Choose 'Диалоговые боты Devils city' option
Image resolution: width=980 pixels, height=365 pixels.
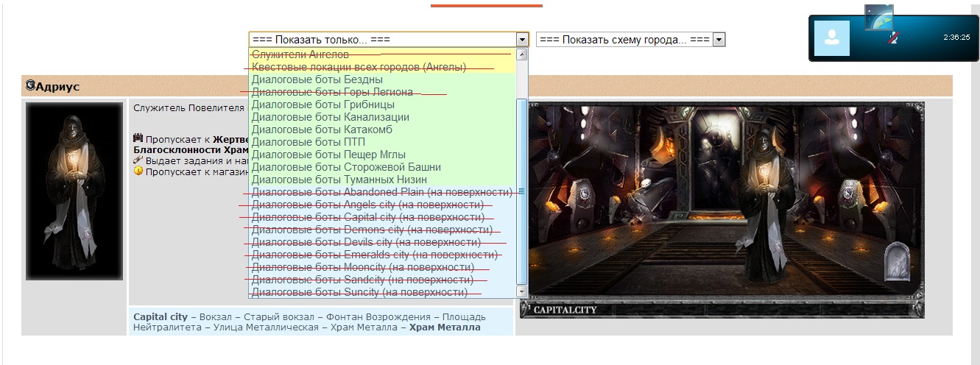(x=384, y=242)
